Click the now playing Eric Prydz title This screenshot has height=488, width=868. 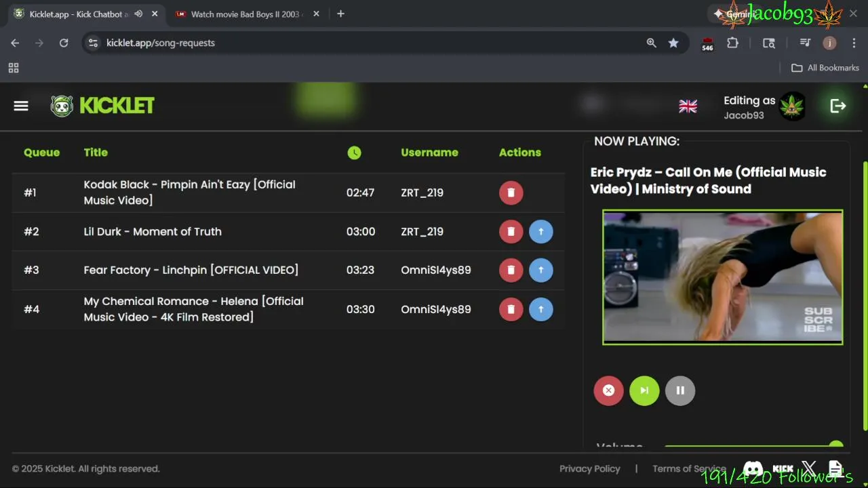tap(709, 180)
